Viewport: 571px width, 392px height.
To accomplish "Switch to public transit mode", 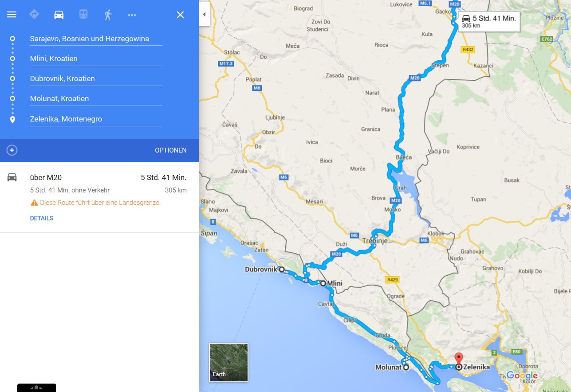I will pyautogui.click(x=83, y=15).
